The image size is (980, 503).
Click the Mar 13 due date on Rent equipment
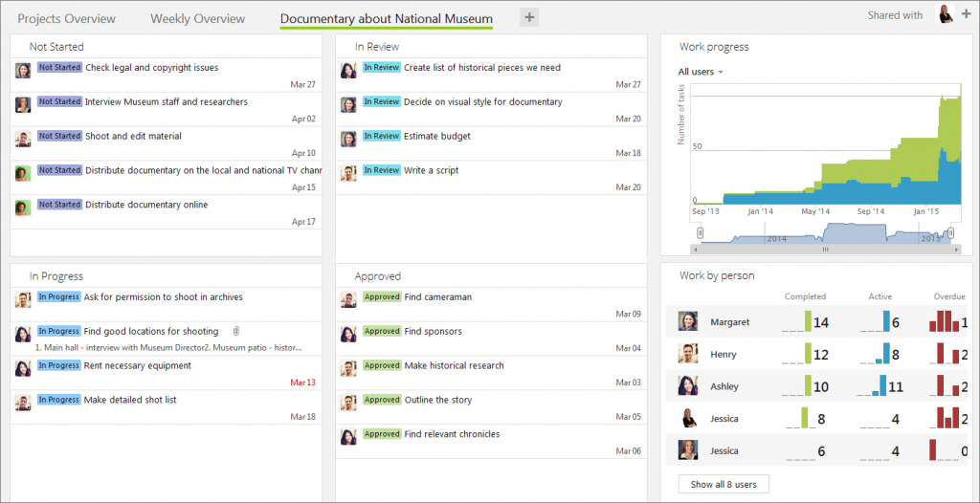coord(302,383)
